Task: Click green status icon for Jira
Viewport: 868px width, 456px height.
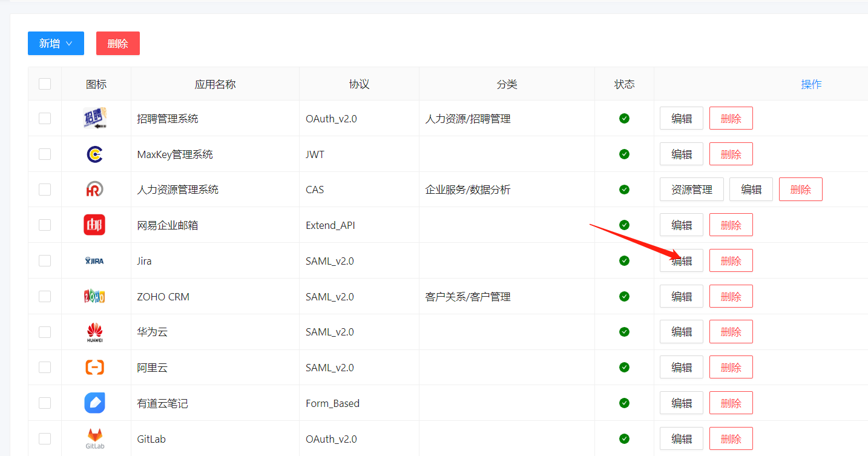Action: click(x=624, y=260)
